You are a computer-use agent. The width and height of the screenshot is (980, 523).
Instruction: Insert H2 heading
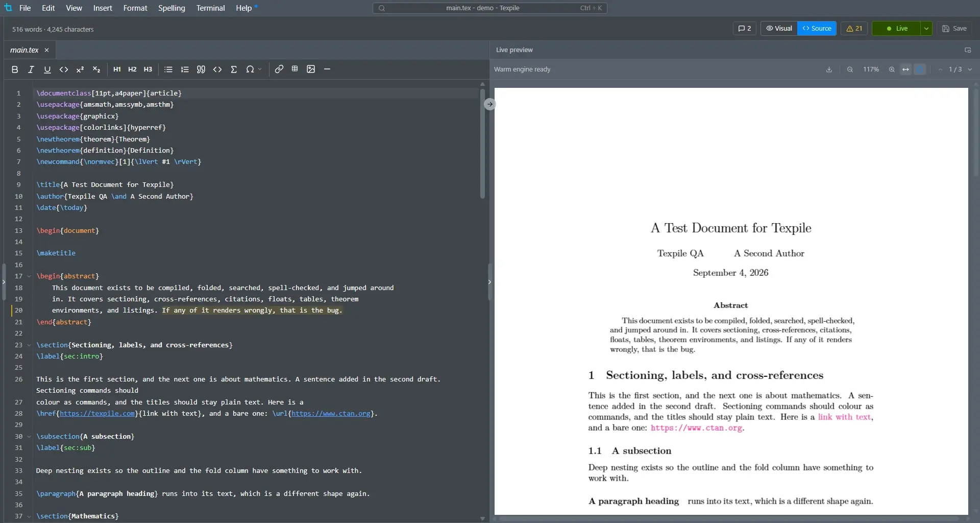point(132,69)
